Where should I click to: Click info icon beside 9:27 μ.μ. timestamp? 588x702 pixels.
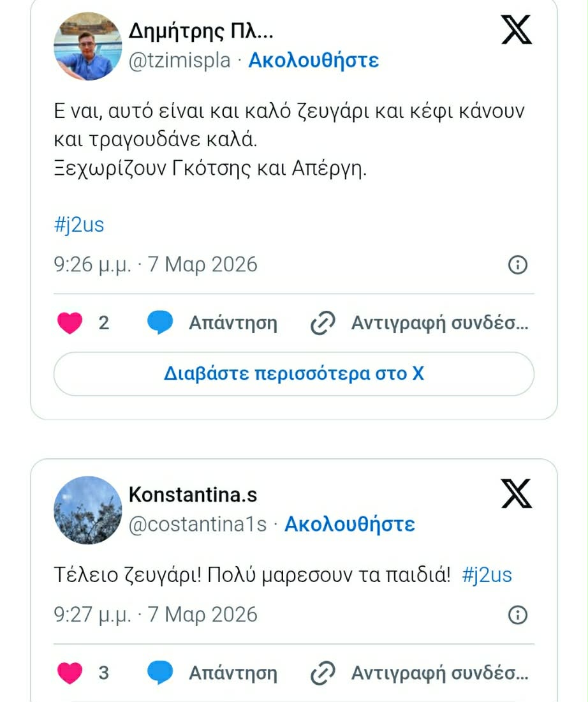pyautogui.click(x=517, y=615)
